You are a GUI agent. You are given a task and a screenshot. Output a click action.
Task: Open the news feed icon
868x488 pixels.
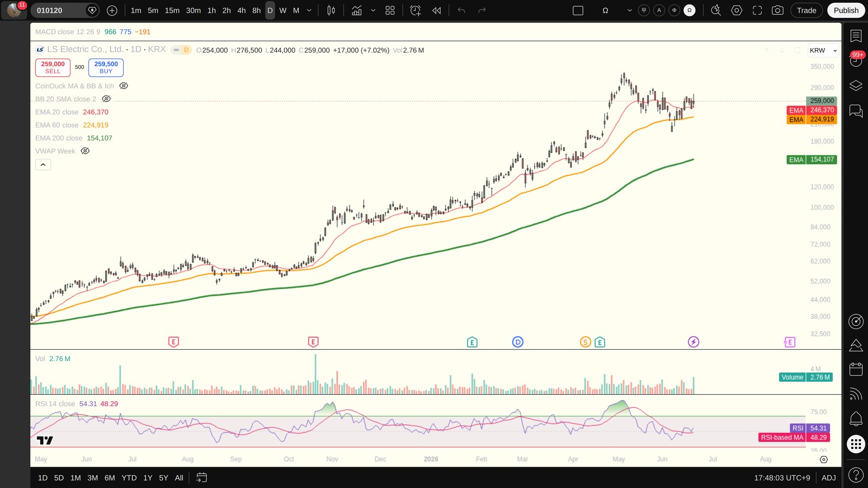click(x=856, y=394)
